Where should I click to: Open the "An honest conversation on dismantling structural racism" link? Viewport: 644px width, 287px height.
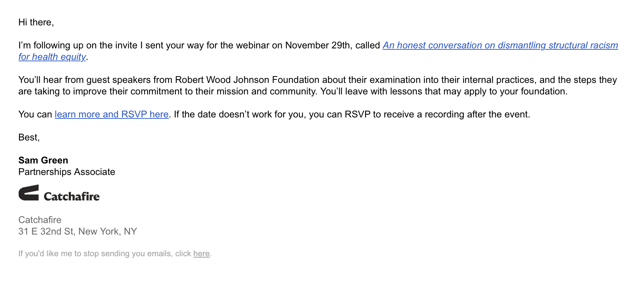500,45
